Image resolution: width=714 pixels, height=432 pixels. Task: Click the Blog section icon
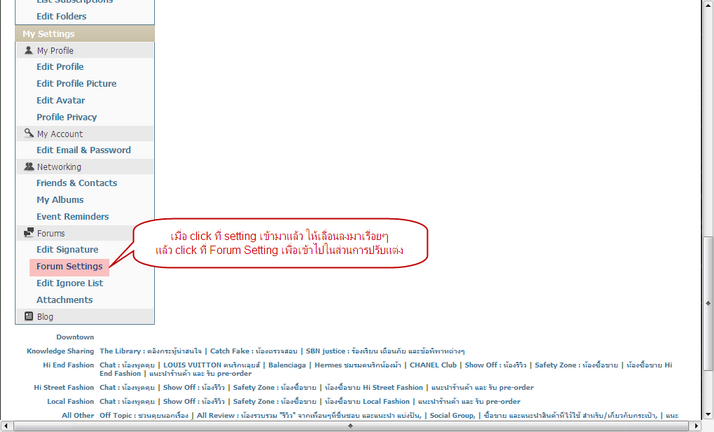(x=29, y=316)
